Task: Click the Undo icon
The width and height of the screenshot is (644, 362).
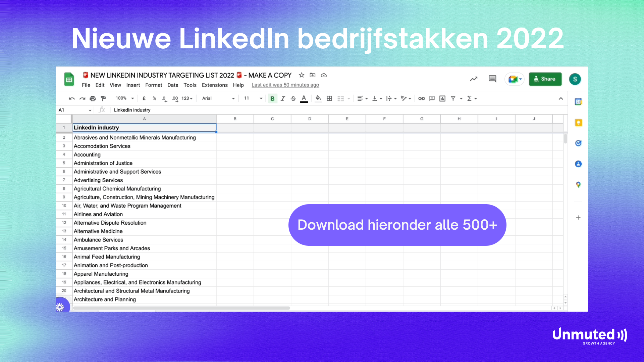Action: (x=72, y=98)
